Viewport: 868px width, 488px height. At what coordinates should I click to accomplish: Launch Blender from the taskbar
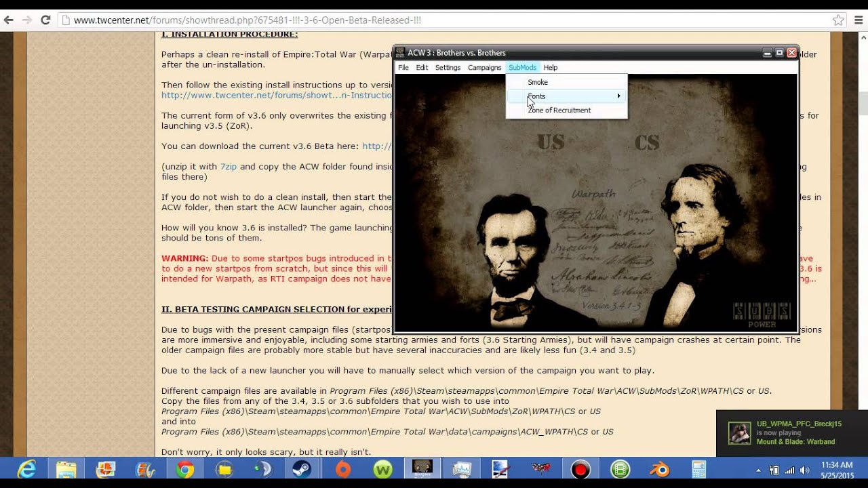[x=659, y=469]
